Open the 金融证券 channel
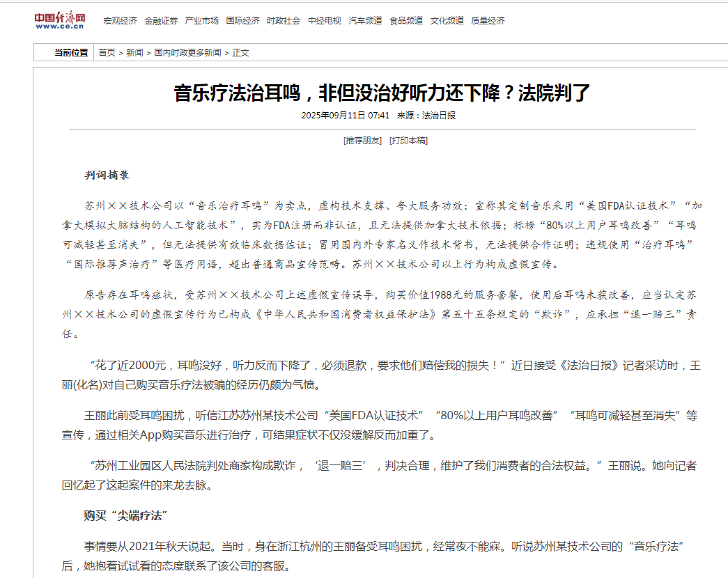 [x=161, y=21]
